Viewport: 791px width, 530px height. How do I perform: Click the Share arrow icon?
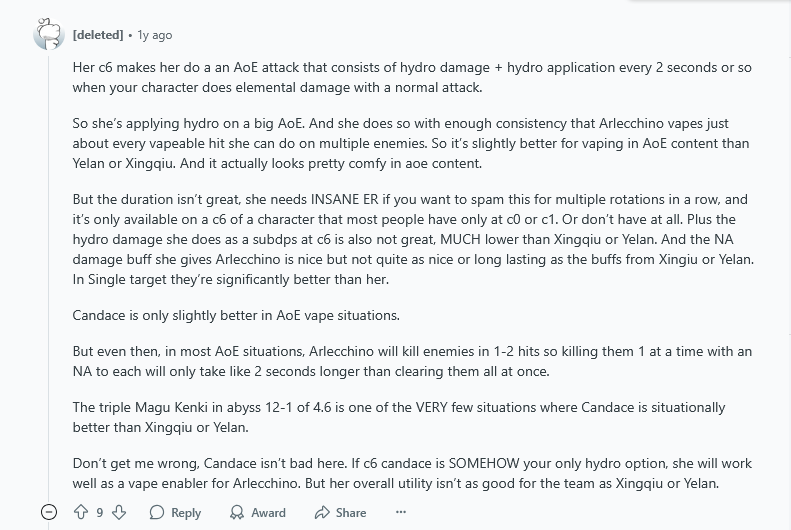[321, 512]
